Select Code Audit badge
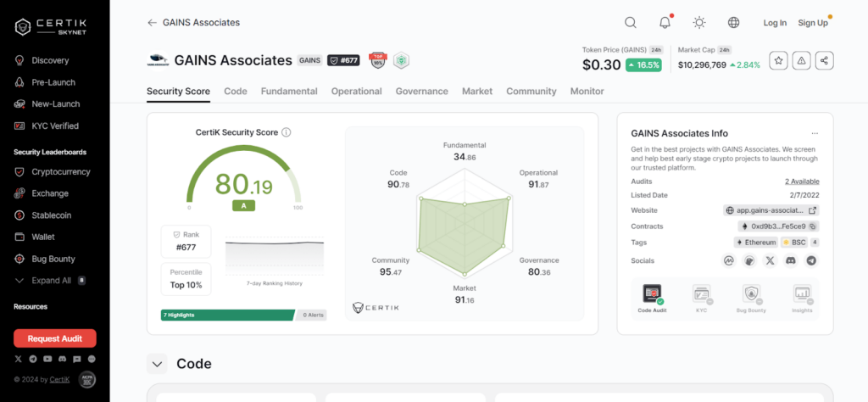This screenshot has height=402, width=868. click(x=652, y=299)
